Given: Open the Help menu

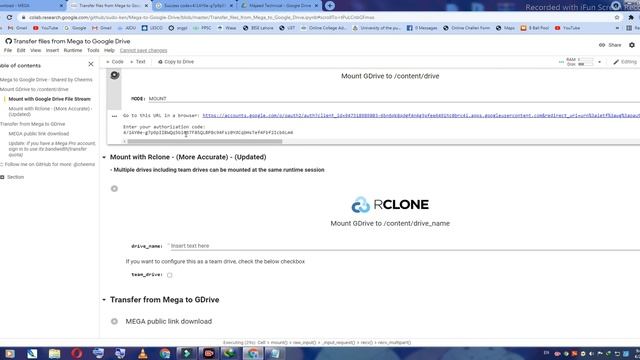Looking at the screenshot, I should pos(109,50).
